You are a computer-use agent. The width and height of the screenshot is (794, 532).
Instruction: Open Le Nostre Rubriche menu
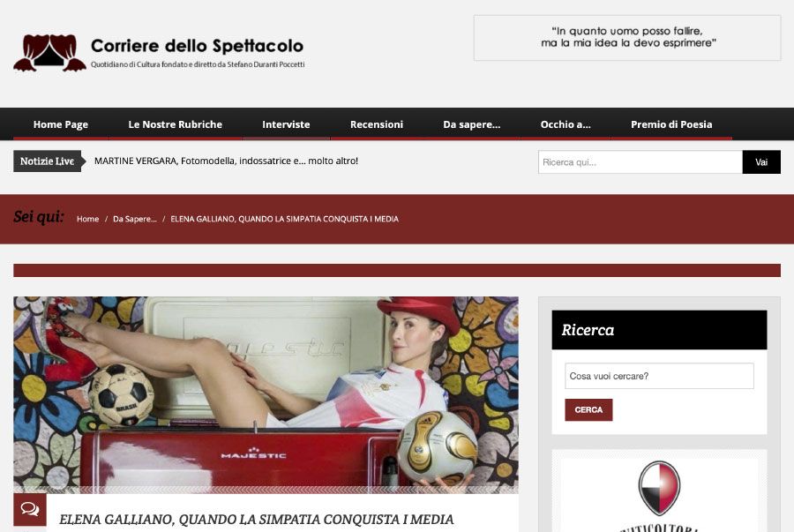176,124
